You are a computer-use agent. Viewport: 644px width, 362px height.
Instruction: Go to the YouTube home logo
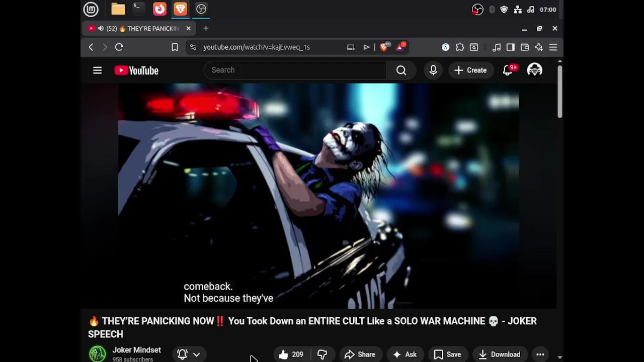136,70
